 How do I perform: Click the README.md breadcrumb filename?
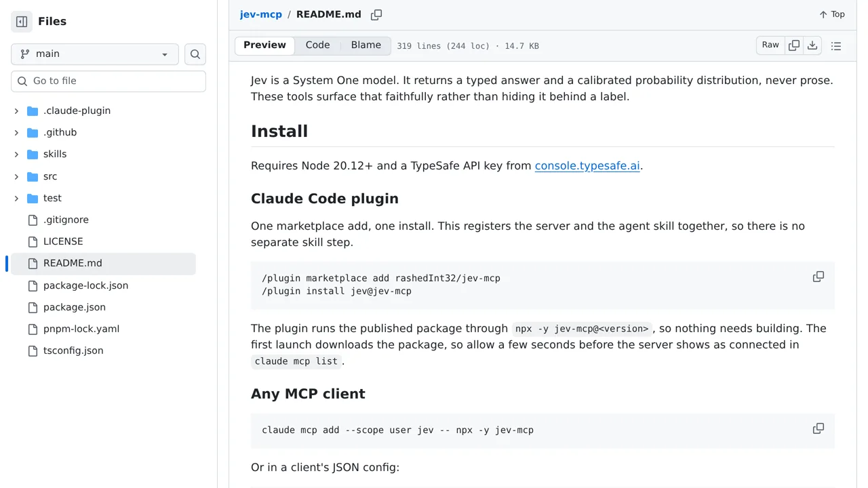329,14
